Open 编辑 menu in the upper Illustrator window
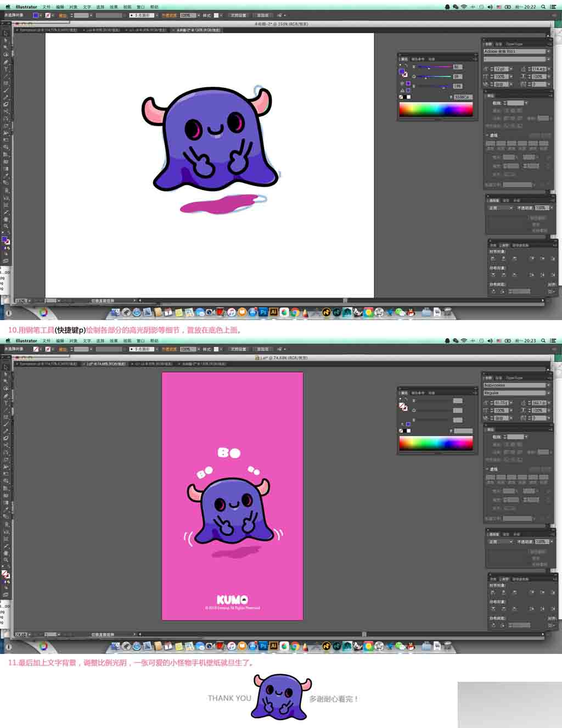The image size is (562, 728). pyautogui.click(x=60, y=7)
